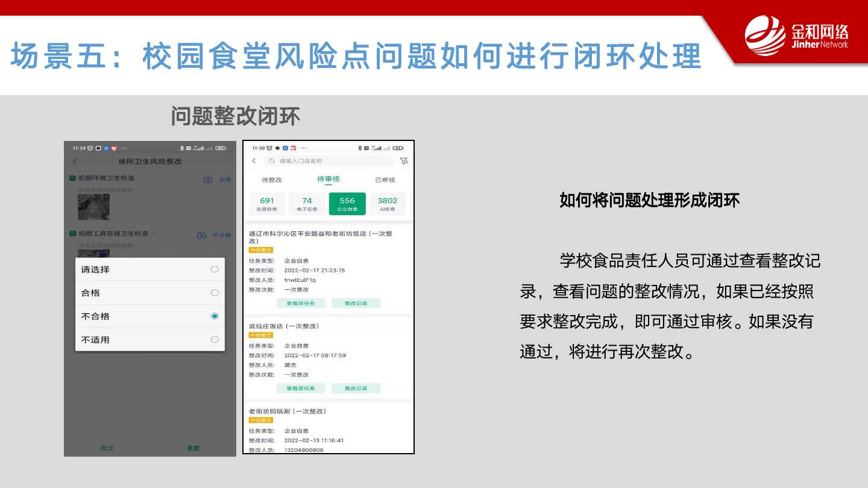
Task: Click the 问题整改闭环 subtitle
Action: tap(235, 116)
